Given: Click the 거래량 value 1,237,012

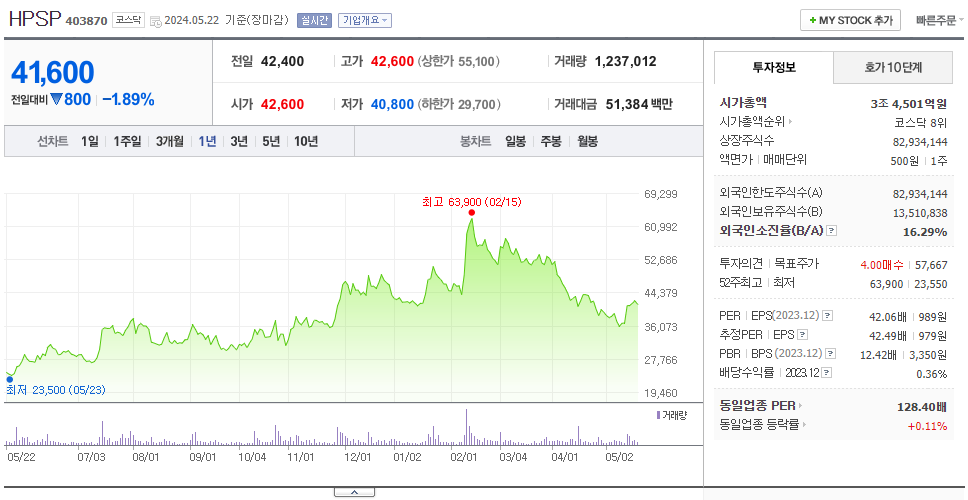Looking at the screenshot, I should point(625,61).
